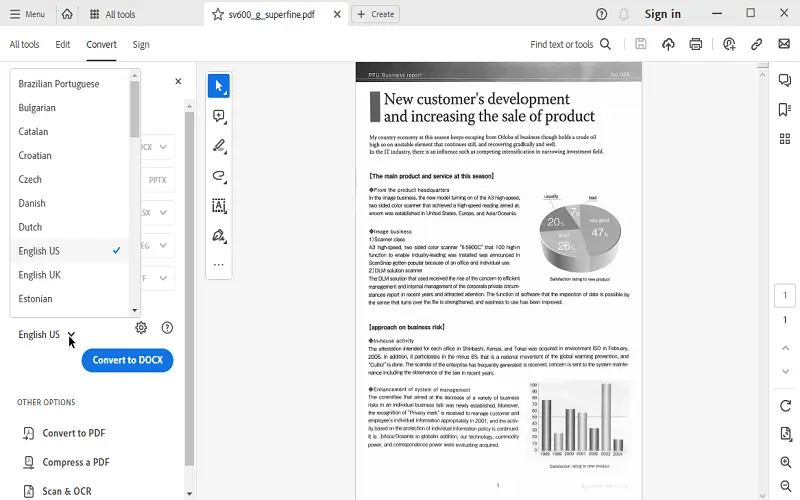Click the current page number box
Viewport: 800px width, 500px height.
point(785,295)
